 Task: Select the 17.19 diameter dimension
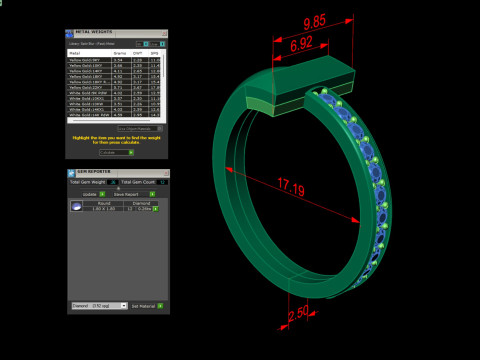point(291,187)
